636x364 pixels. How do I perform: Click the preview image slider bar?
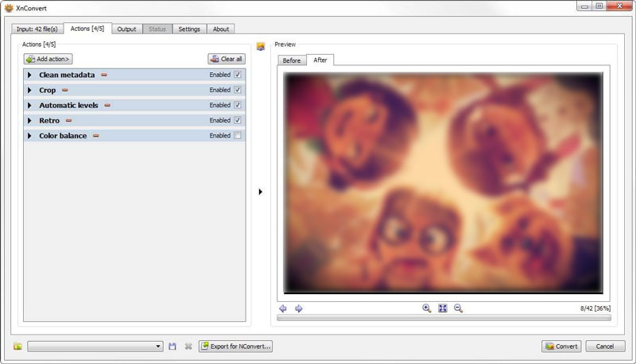pyautogui.click(x=444, y=318)
